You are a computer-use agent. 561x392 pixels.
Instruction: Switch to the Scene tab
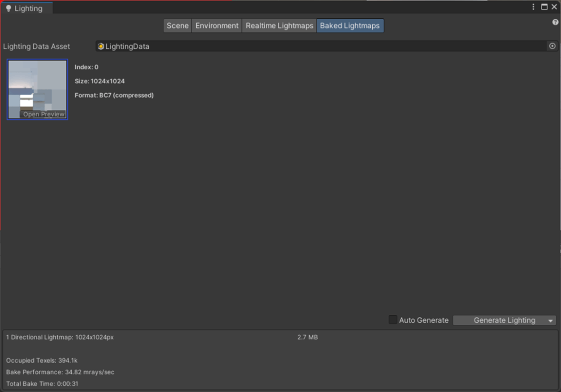[178, 26]
